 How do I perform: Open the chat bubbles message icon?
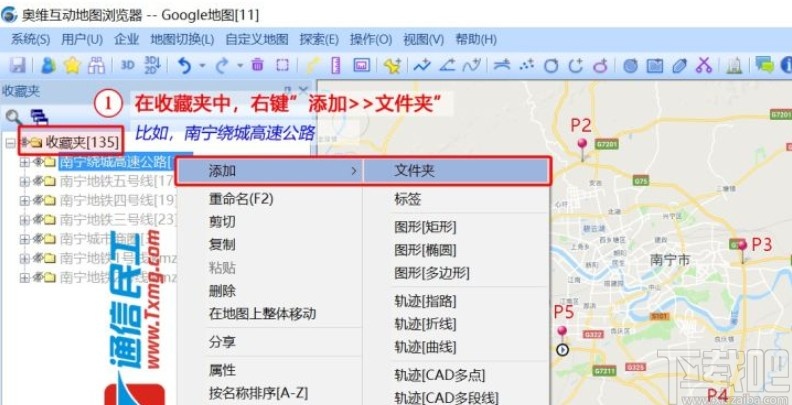point(765,65)
